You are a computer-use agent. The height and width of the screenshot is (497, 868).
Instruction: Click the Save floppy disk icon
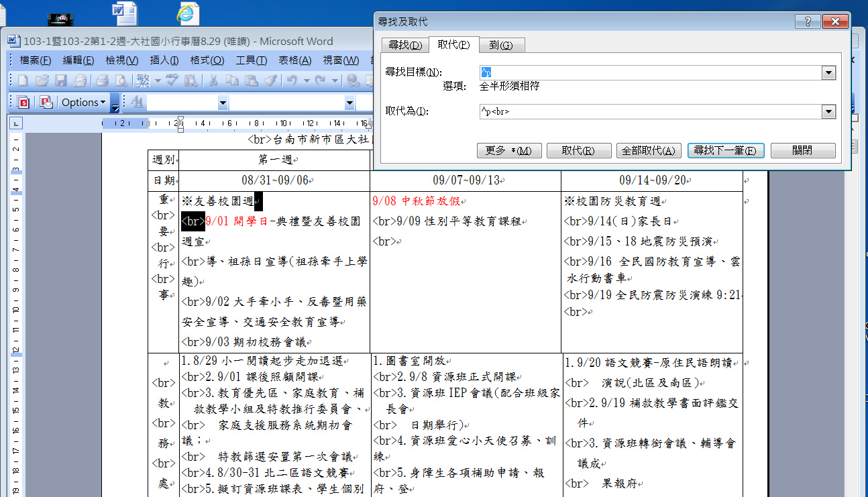pyautogui.click(x=61, y=81)
